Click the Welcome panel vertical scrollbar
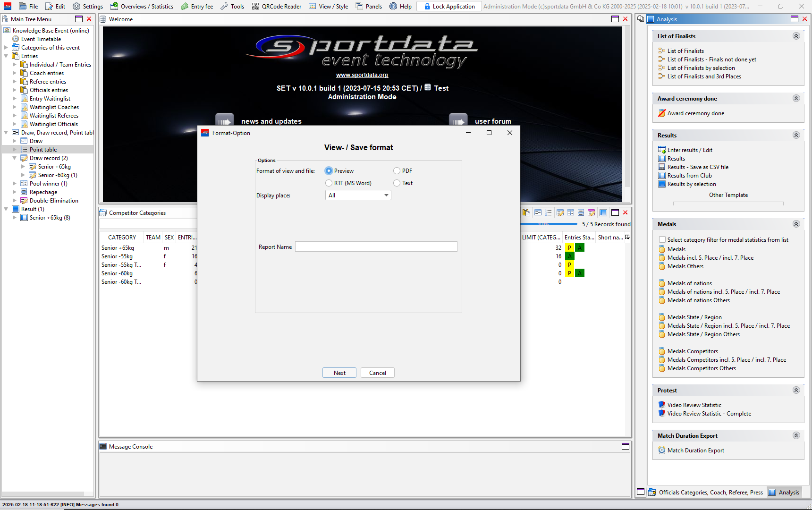The image size is (812, 510). pos(627,107)
